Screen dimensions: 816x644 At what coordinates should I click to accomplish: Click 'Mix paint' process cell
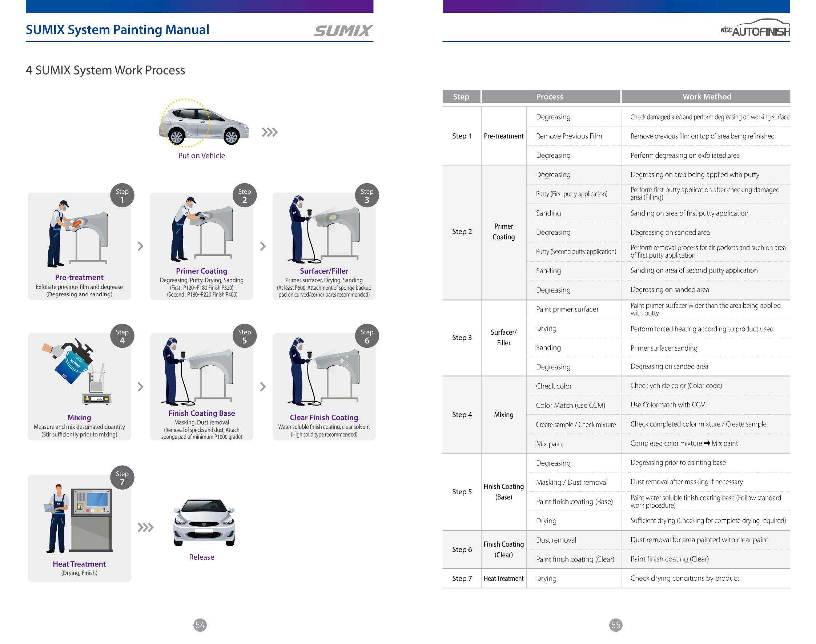point(574,444)
